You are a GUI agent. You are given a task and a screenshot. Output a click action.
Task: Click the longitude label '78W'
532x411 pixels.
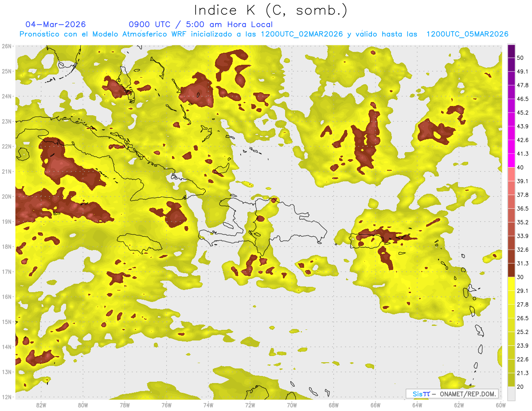(125, 405)
